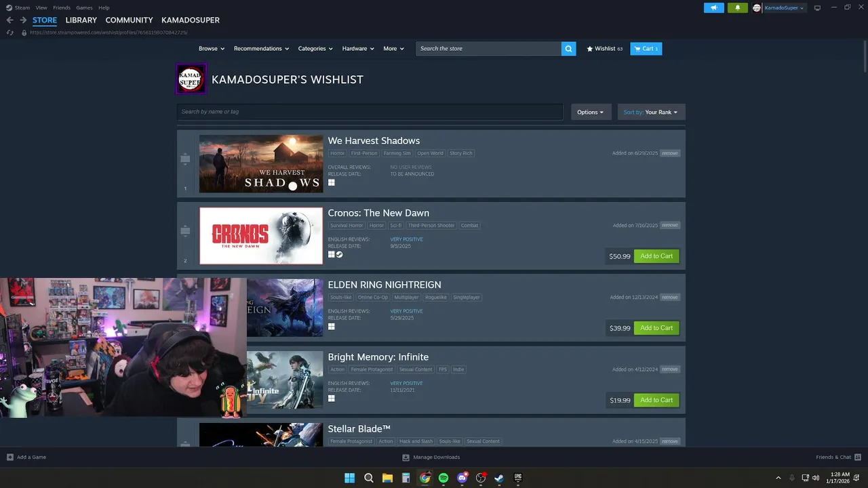Open the Help menu

click(104, 7)
